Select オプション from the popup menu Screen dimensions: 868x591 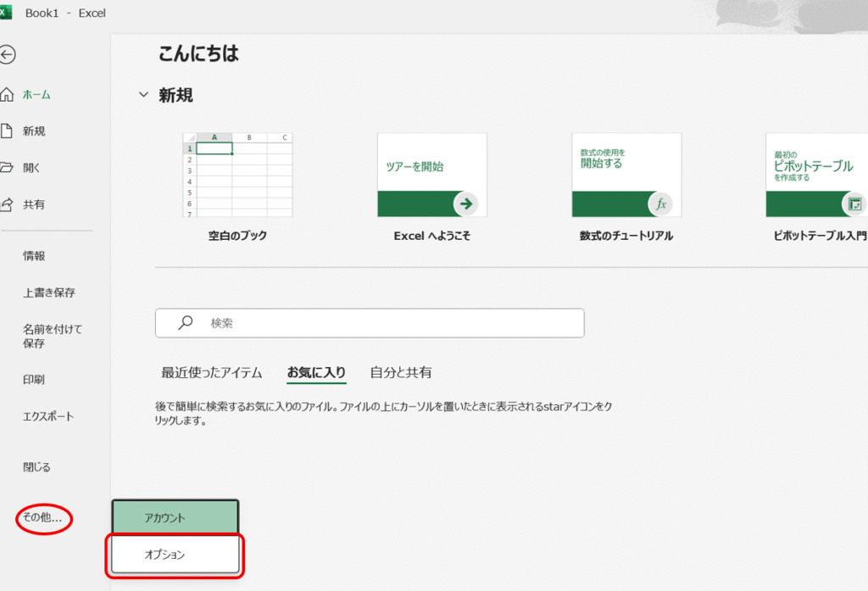pyautogui.click(x=175, y=555)
